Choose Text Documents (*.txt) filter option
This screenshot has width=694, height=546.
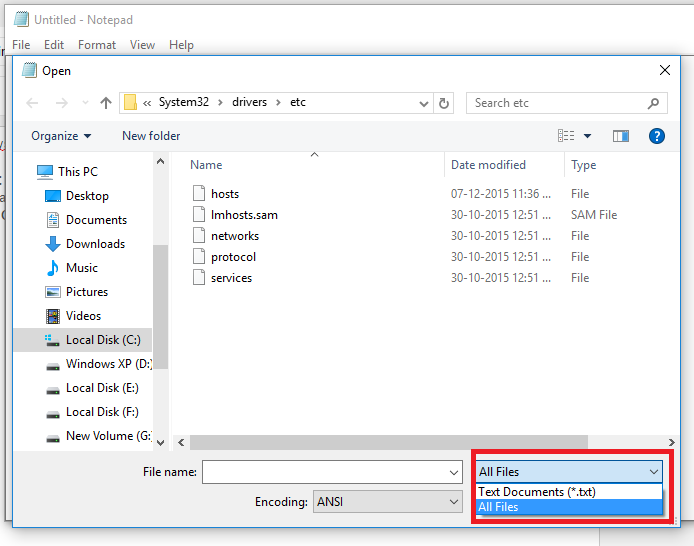pyautogui.click(x=569, y=492)
